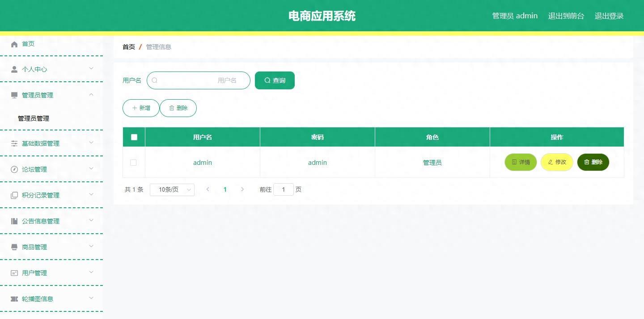This screenshot has width=644, height=319.
Task: Click the 用户名 column header
Action: pos(203,137)
